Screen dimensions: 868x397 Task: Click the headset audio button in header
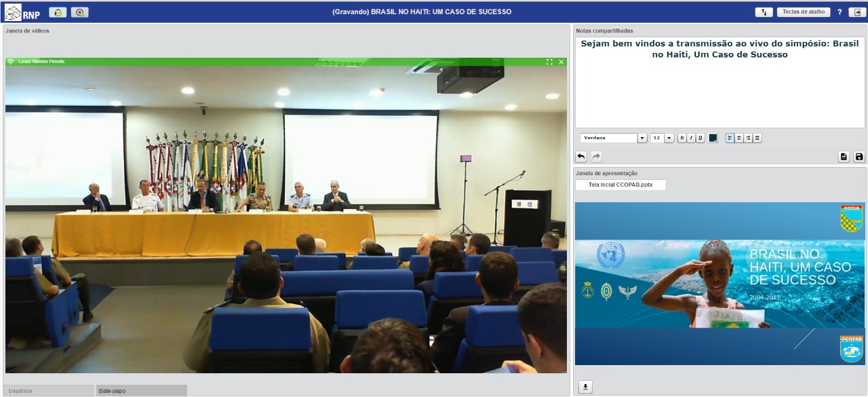[58, 12]
